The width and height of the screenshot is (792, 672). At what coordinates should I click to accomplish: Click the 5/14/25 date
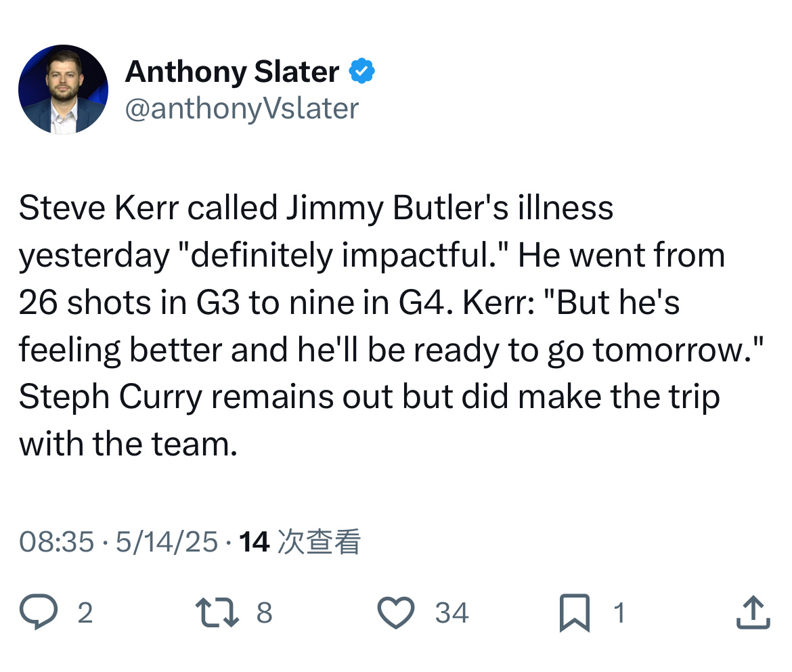167,542
